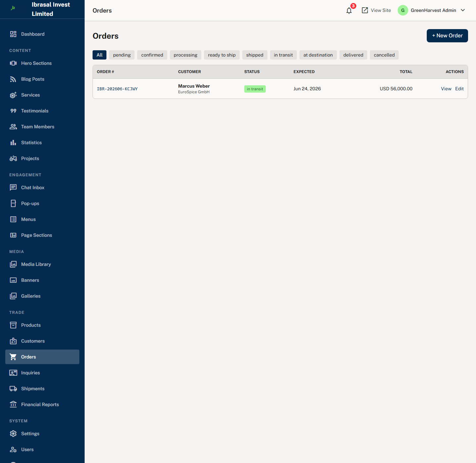The width and height of the screenshot is (476, 463).
Task: Filter orders by processing
Action: (x=185, y=55)
